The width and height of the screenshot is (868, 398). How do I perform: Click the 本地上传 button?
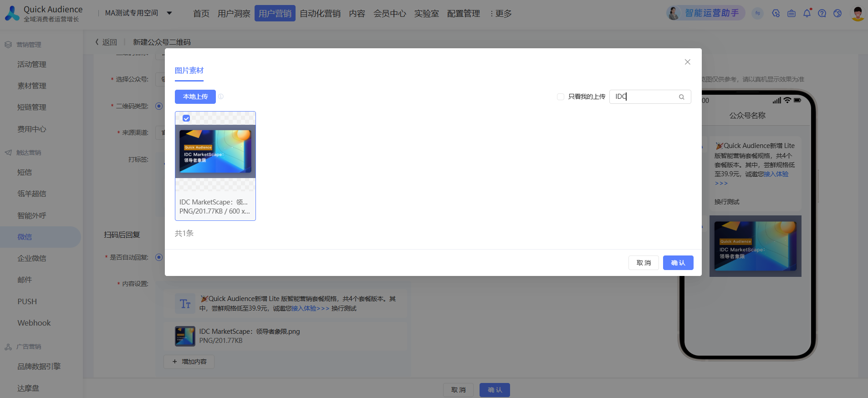pyautogui.click(x=195, y=97)
